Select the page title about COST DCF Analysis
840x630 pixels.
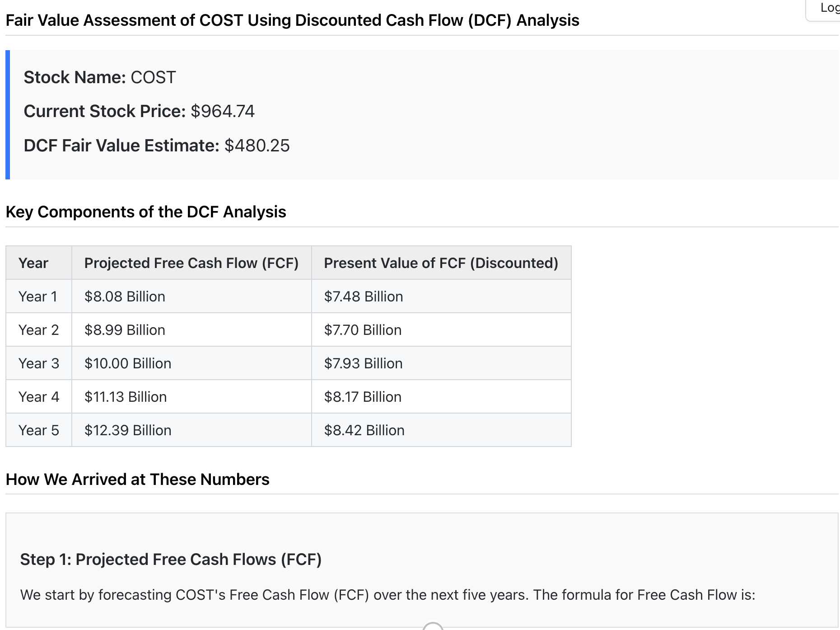[x=292, y=20]
